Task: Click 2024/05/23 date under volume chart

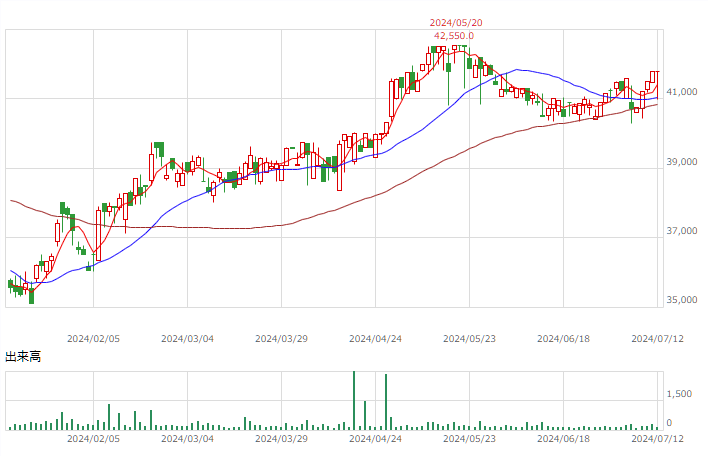Action: [x=469, y=439]
